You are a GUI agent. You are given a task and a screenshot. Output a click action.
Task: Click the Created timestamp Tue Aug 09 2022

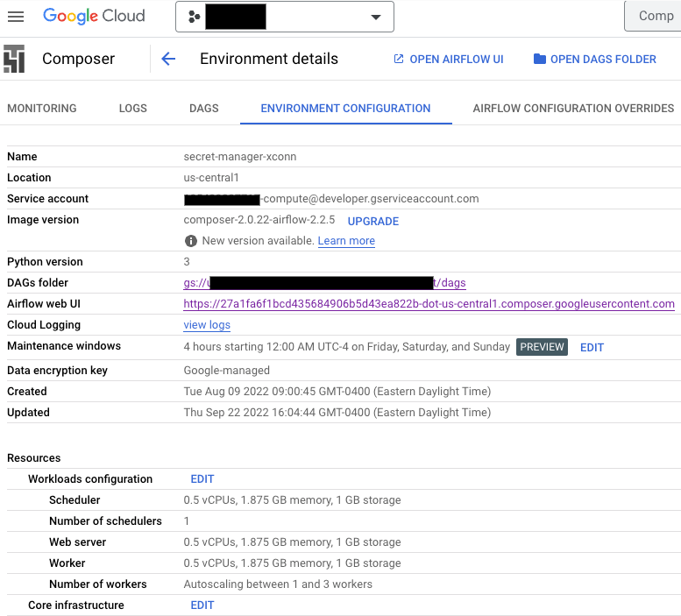[x=337, y=392]
